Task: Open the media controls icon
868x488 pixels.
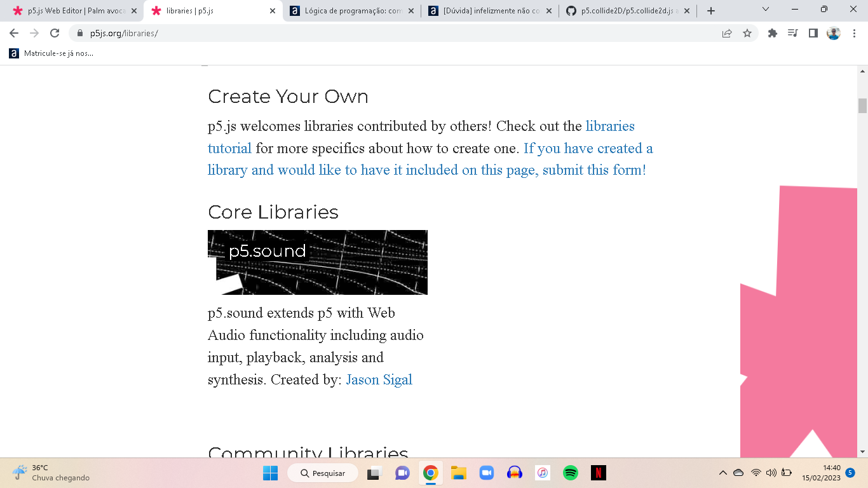Action: pyautogui.click(x=792, y=33)
